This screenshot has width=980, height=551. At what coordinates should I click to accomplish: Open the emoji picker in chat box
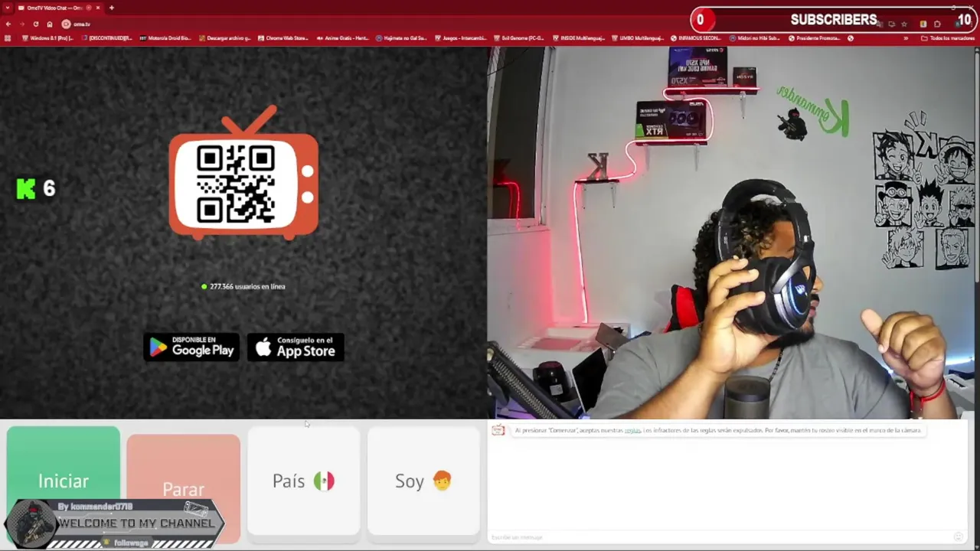click(958, 537)
